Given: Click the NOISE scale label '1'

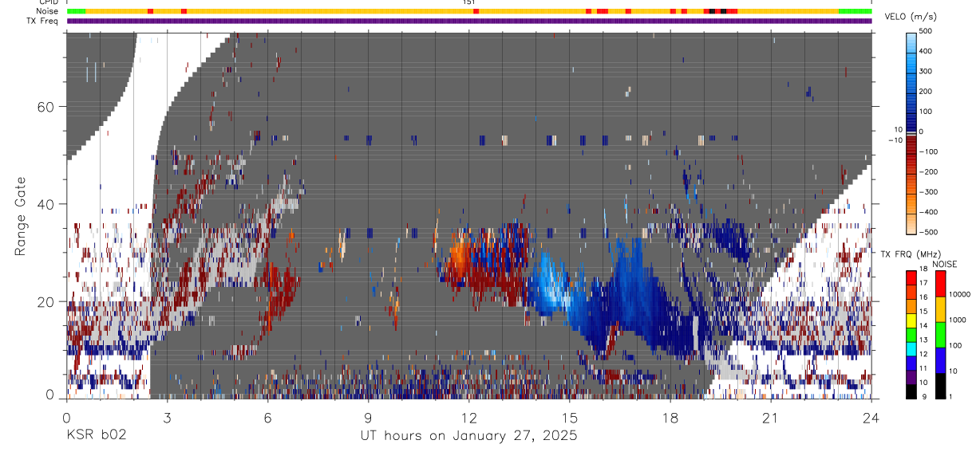Looking at the screenshot, I should tap(950, 396).
